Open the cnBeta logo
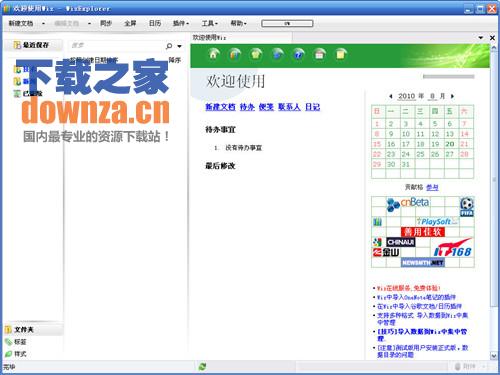500x375 pixels. 407,203
